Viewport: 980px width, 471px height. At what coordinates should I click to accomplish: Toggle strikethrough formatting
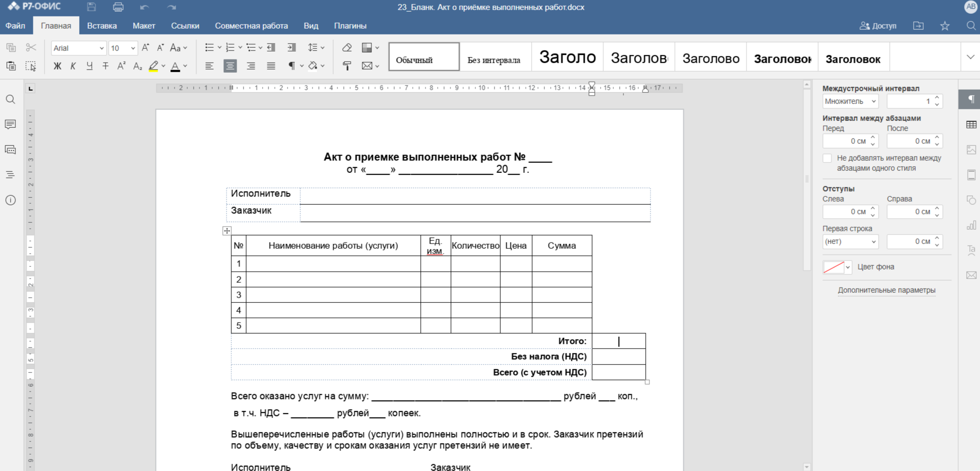[x=106, y=66]
